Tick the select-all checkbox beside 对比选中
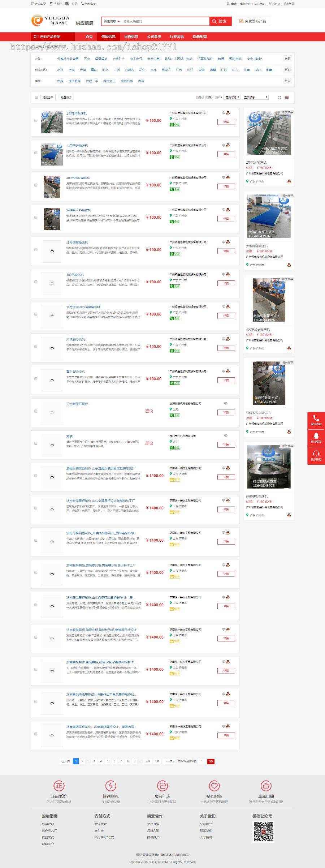325x868 pixels. (36, 97)
